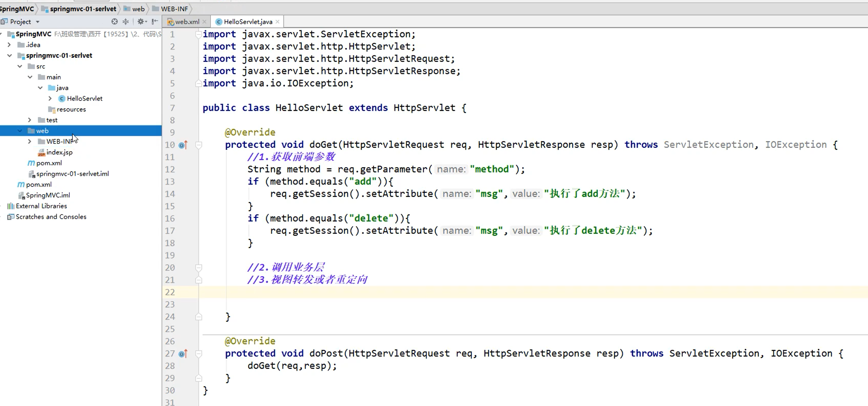Click the override gutter icon on line 10
868x406 pixels.
pos(183,145)
